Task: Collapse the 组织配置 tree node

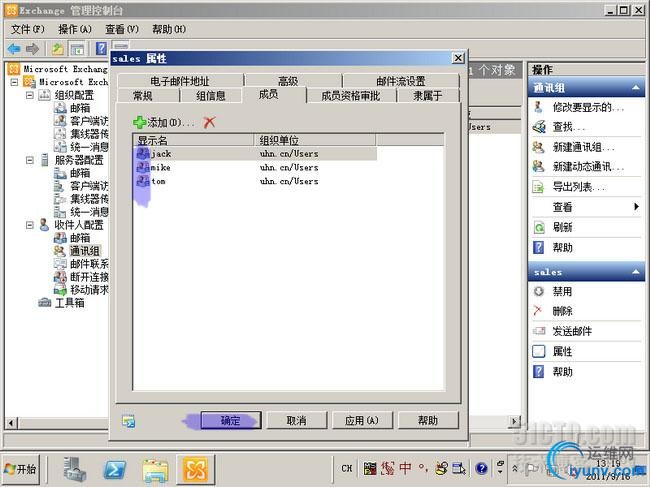Action: (x=29, y=95)
